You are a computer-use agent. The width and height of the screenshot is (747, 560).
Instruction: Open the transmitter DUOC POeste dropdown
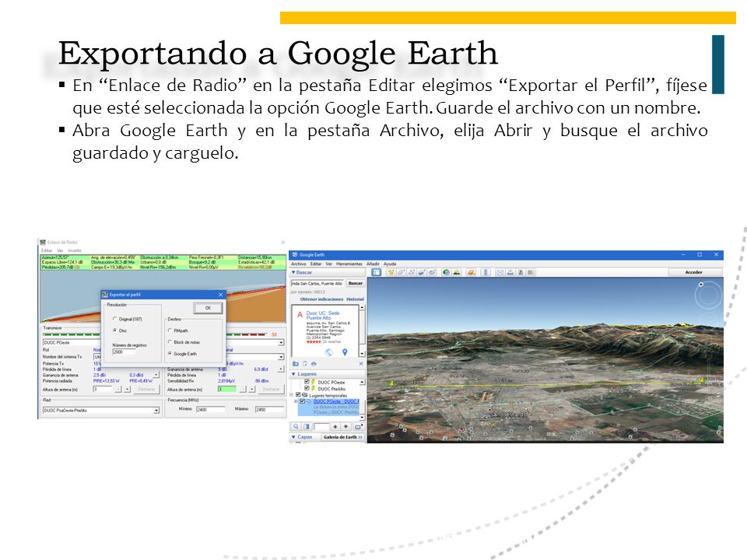pos(72,342)
